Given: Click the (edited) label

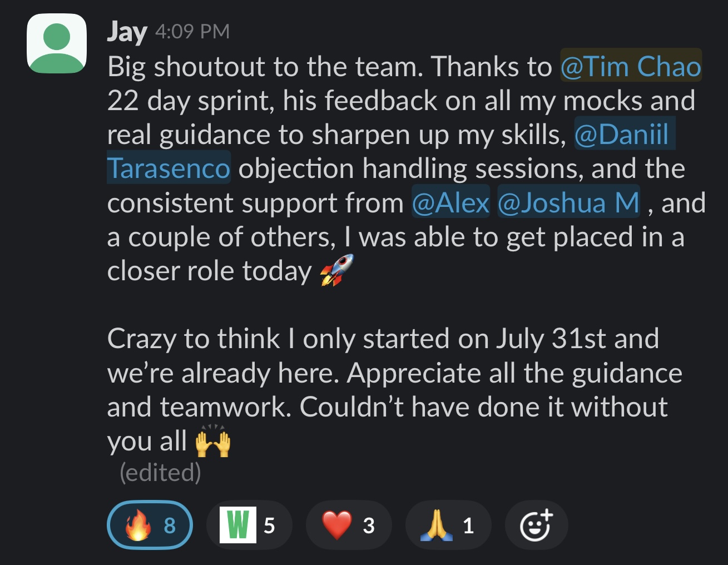Looking at the screenshot, I should pos(160,472).
